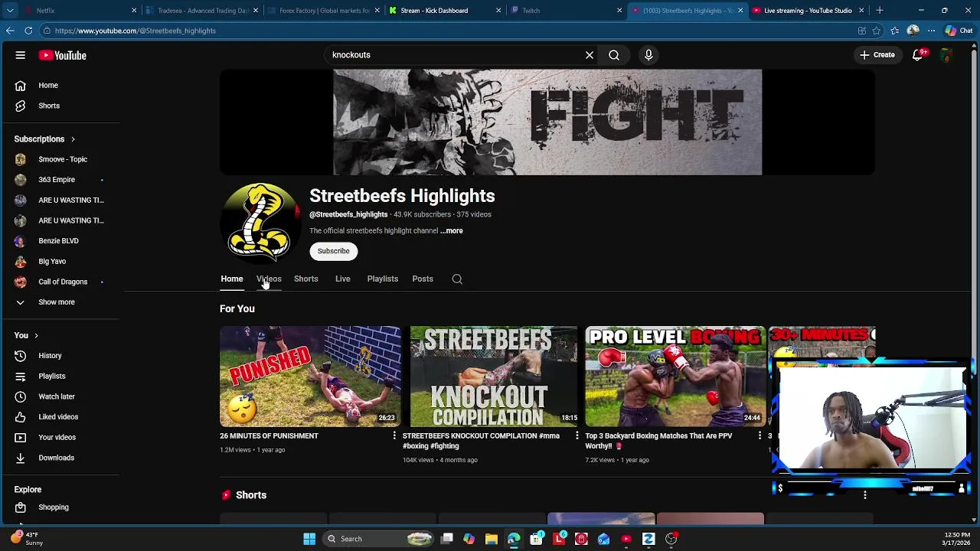The width and height of the screenshot is (980, 551).
Task: Open the YouTube hamburger guide menu
Action: coord(21,55)
